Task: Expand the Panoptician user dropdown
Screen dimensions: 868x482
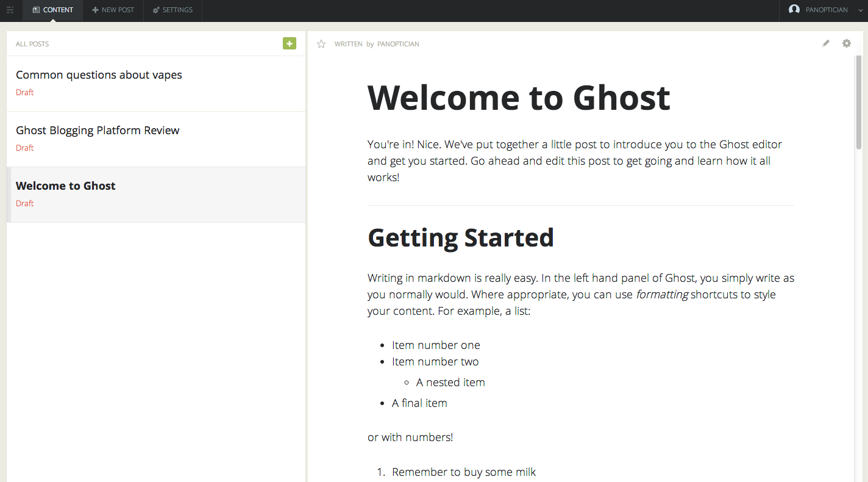Action: point(860,10)
